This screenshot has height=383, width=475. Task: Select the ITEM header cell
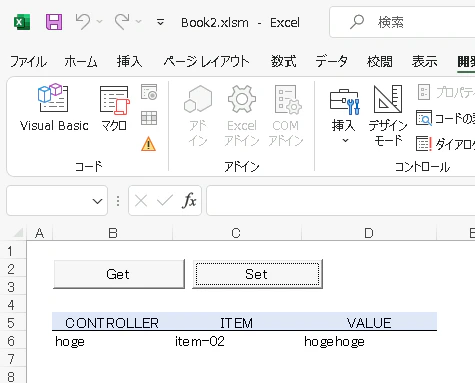(x=237, y=322)
